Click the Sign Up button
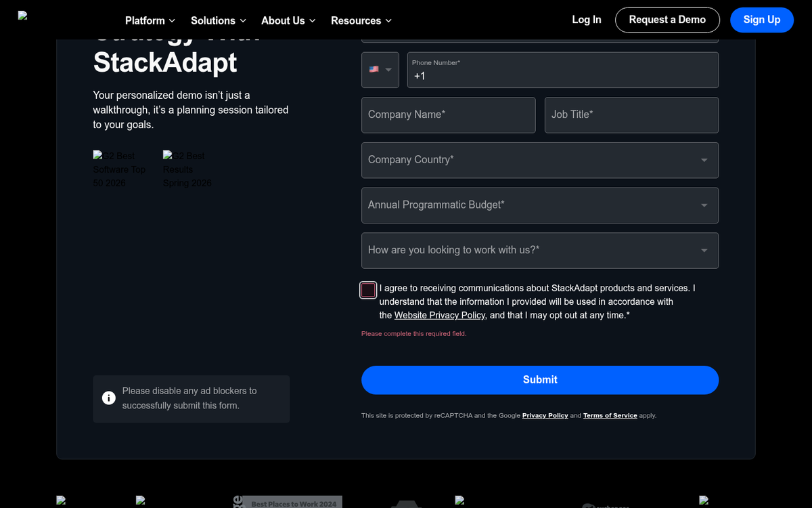812x508 pixels. tap(761, 20)
